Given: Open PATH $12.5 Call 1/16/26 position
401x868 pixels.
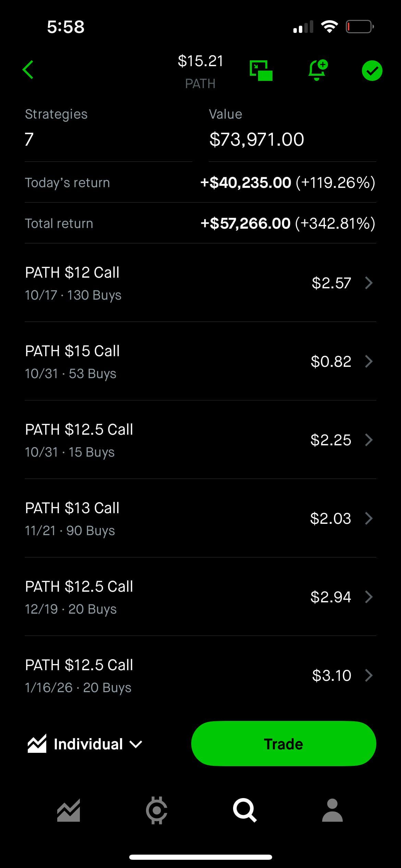Looking at the screenshot, I should (200, 675).
